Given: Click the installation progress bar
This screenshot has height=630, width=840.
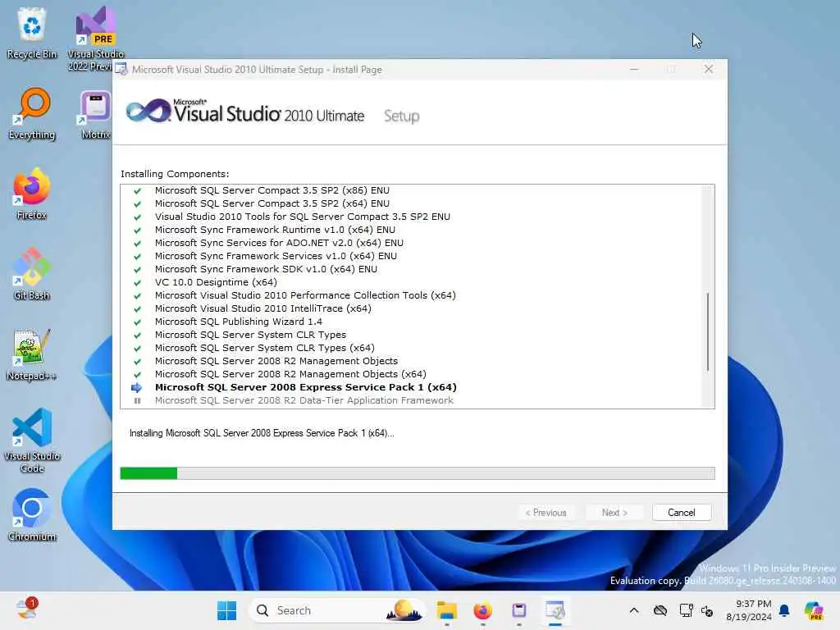Looking at the screenshot, I should pos(418,473).
